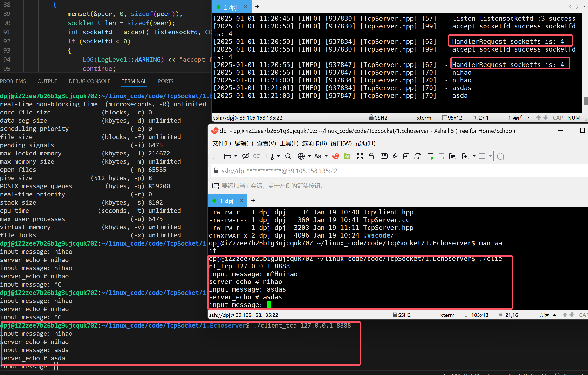Open the PROBLEMS panel tab

click(x=13, y=81)
